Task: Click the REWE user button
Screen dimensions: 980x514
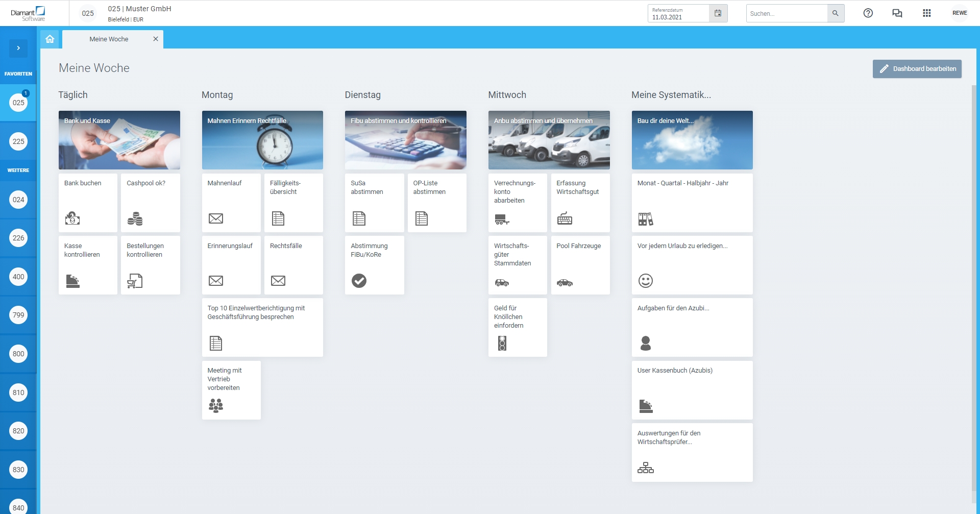Action: pyautogui.click(x=960, y=13)
